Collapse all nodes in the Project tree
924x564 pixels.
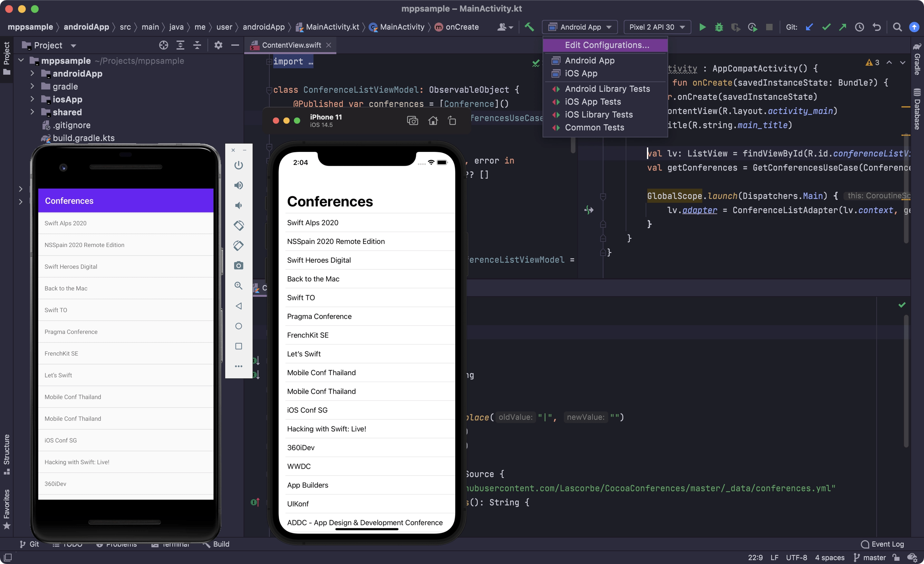197,45
